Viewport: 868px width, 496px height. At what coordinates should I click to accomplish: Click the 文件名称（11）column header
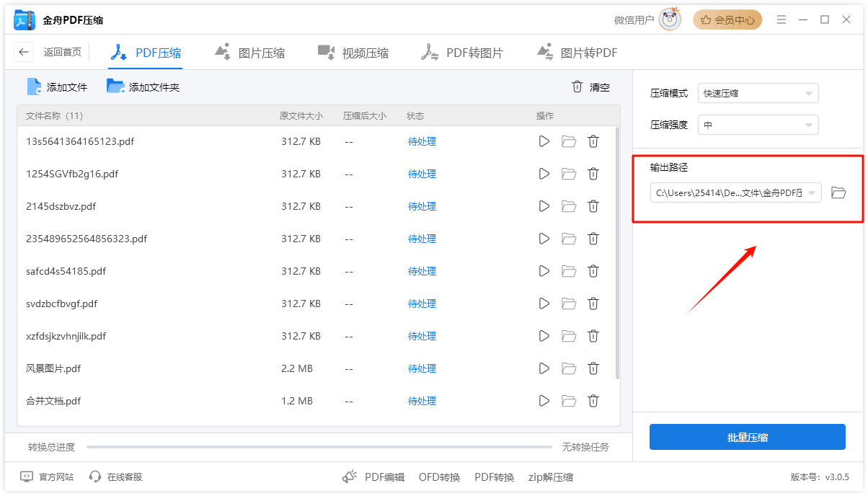(x=55, y=115)
